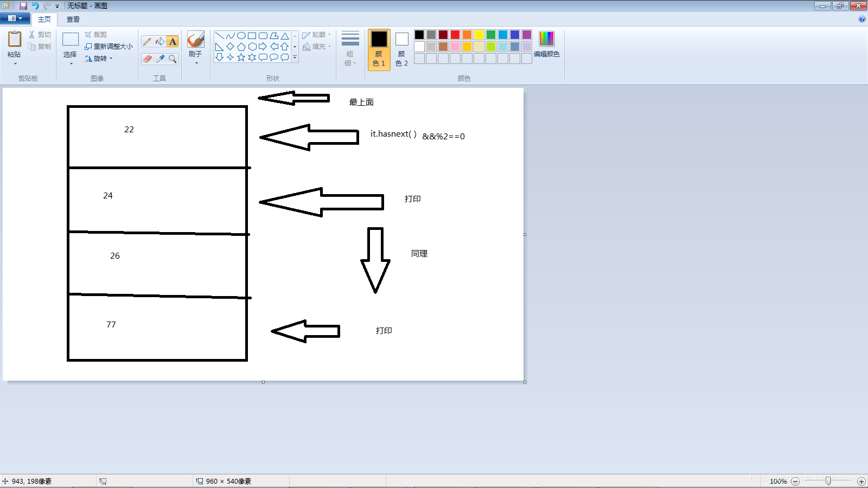Click the 重新调整大小 resize button
This screenshot has height=488, width=868.
click(x=108, y=47)
